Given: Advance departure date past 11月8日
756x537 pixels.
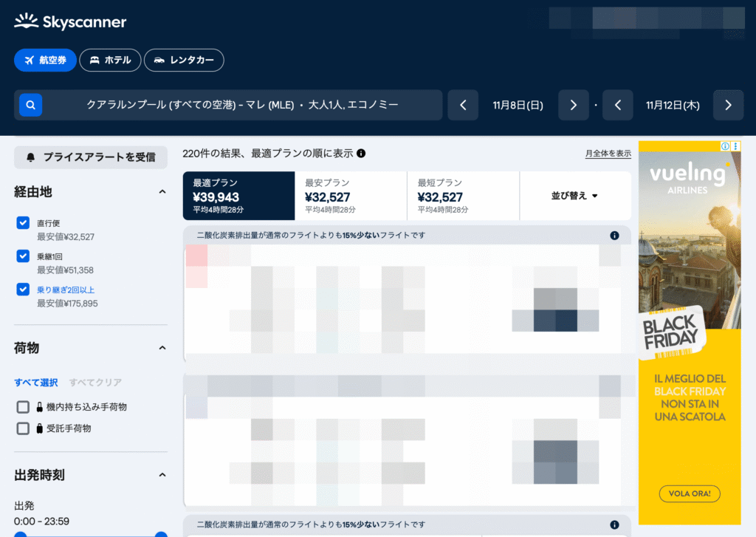Looking at the screenshot, I should click(573, 105).
